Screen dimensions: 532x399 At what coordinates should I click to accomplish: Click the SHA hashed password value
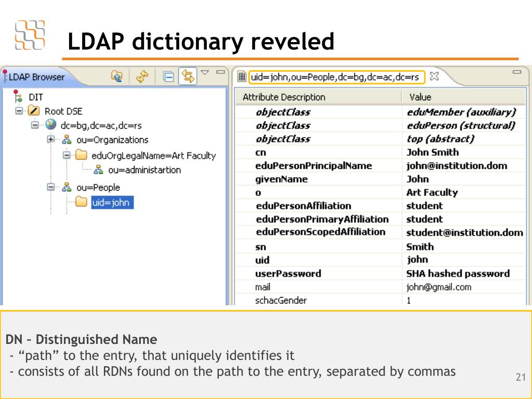click(458, 273)
